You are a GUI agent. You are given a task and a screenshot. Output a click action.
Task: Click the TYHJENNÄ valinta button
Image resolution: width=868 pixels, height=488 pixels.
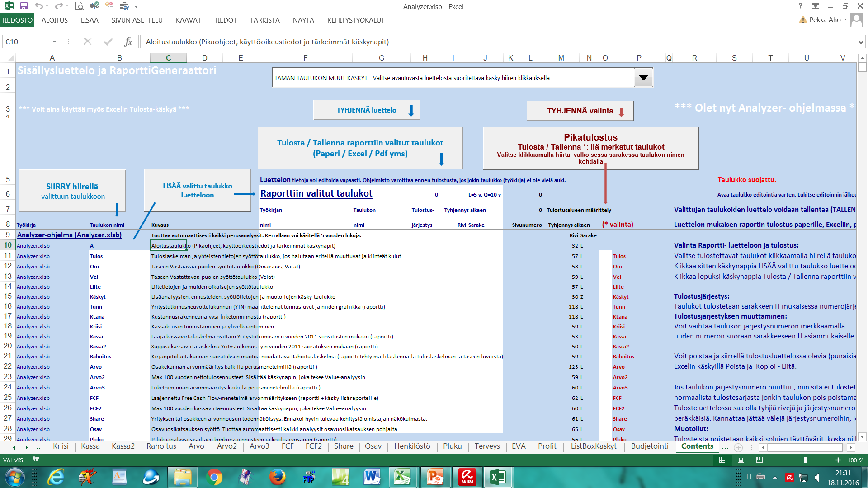click(x=582, y=111)
